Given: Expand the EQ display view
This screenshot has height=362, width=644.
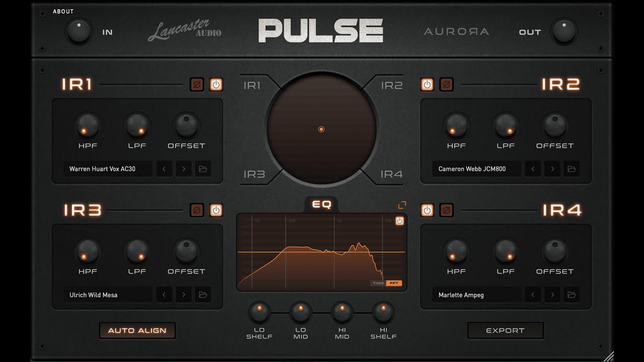Looking at the screenshot, I should coord(402,205).
